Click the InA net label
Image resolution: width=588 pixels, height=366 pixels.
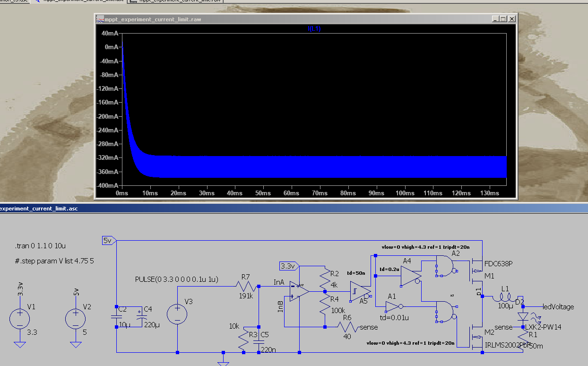click(279, 282)
